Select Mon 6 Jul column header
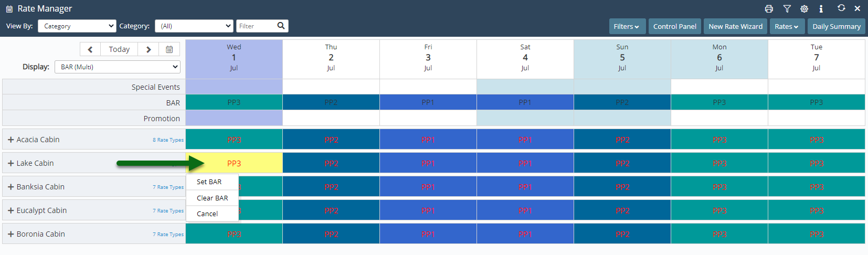The image size is (868, 255). click(x=719, y=59)
